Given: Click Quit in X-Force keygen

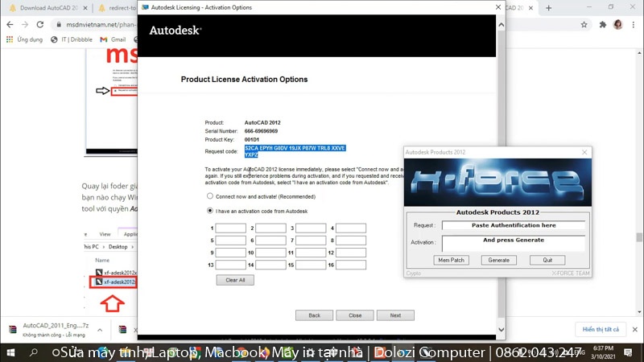Looking at the screenshot, I should (547, 260).
